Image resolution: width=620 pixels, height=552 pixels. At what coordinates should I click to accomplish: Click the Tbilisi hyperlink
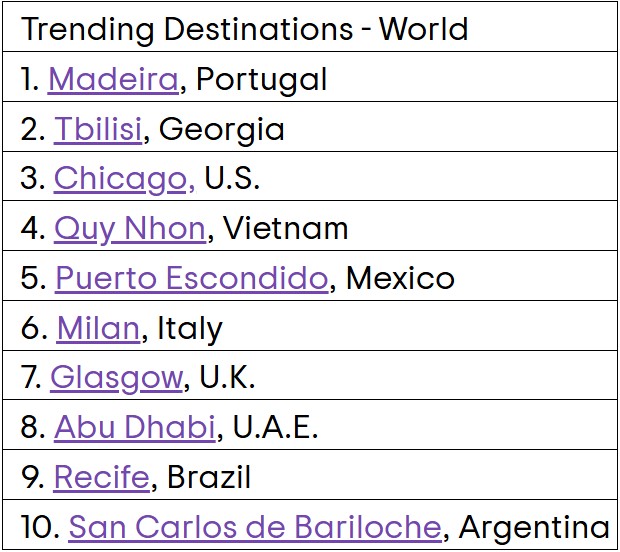(97, 129)
